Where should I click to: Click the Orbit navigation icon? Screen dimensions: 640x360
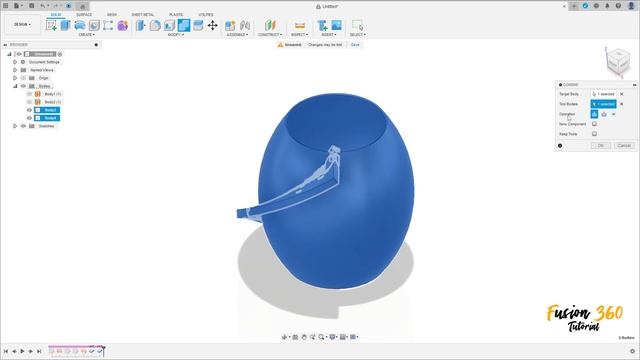tap(284, 337)
